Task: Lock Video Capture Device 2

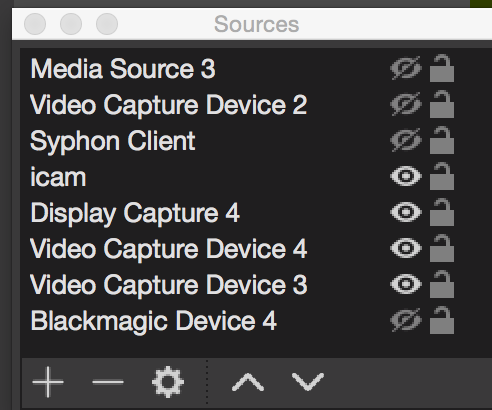Action: tap(442, 104)
